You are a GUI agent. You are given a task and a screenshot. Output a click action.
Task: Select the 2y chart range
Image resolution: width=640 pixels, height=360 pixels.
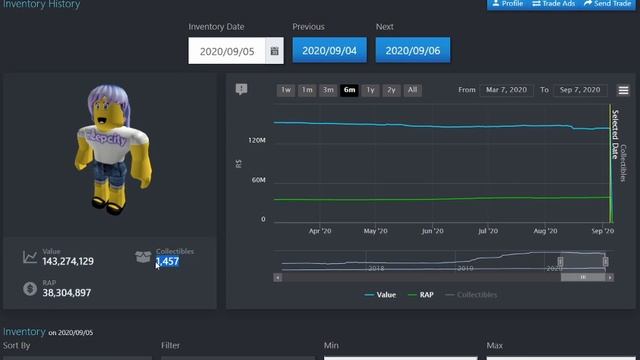point(391,90)
